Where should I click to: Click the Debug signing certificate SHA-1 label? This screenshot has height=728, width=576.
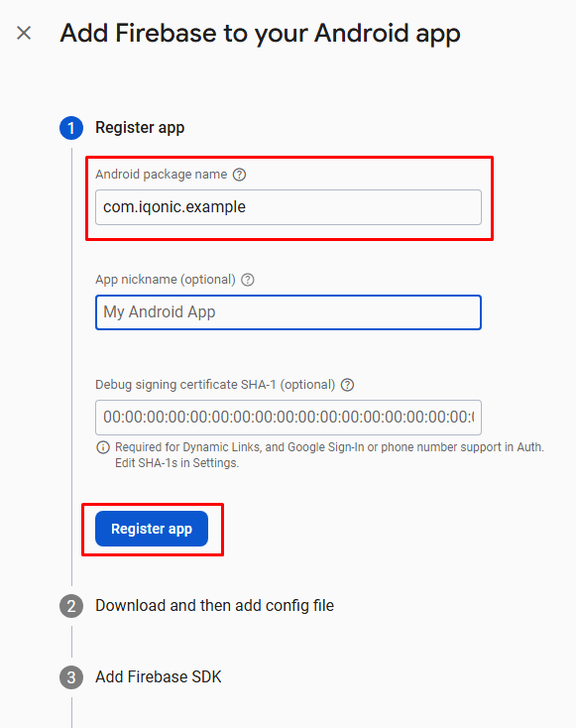pos(215,385)
